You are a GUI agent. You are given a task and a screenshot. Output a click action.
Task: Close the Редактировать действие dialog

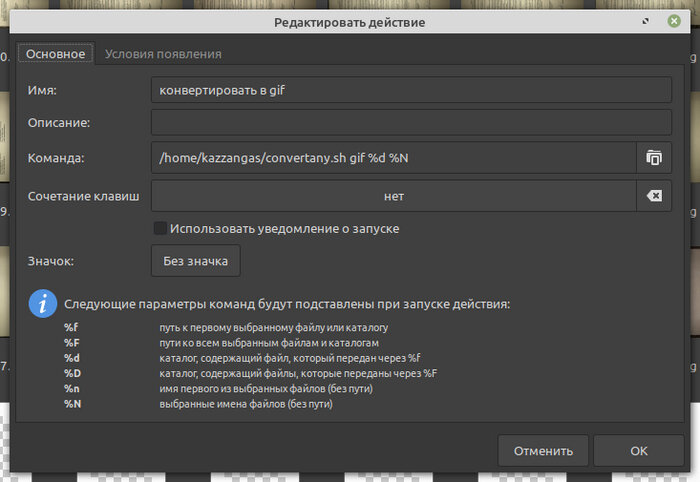tap(674, 21)
